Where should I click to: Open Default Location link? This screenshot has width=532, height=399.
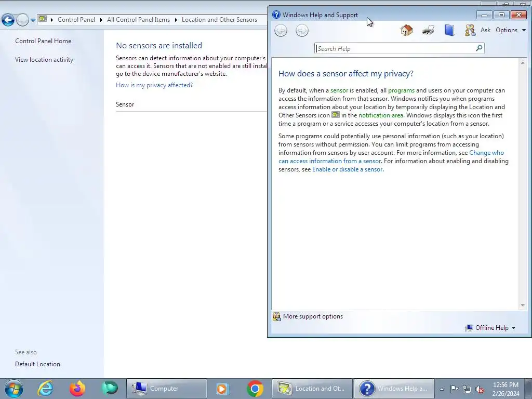coord(37,364)
